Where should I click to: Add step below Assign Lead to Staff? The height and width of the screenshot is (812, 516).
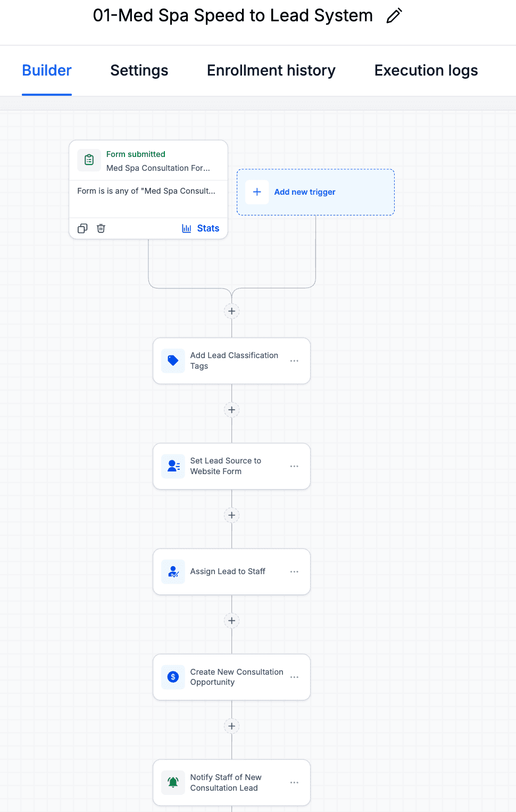pyautogui.click(x=232, y=620)
